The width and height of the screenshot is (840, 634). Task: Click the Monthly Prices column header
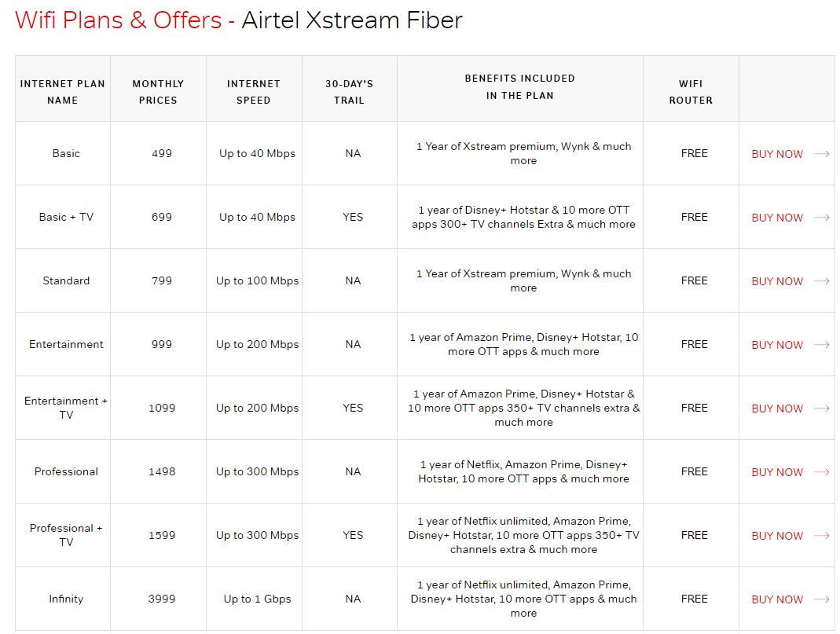coord(158,92)
